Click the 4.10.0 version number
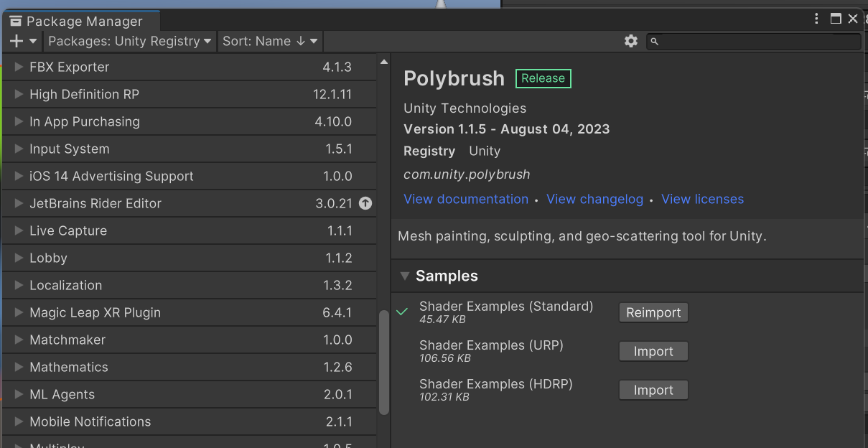 (x=333, y=121)
